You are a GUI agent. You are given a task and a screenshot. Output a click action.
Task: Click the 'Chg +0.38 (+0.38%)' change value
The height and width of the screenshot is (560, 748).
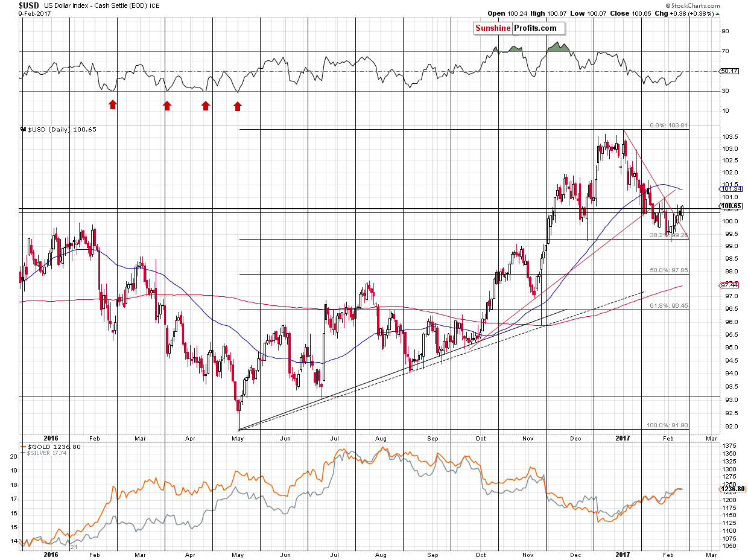click(685, 13)
